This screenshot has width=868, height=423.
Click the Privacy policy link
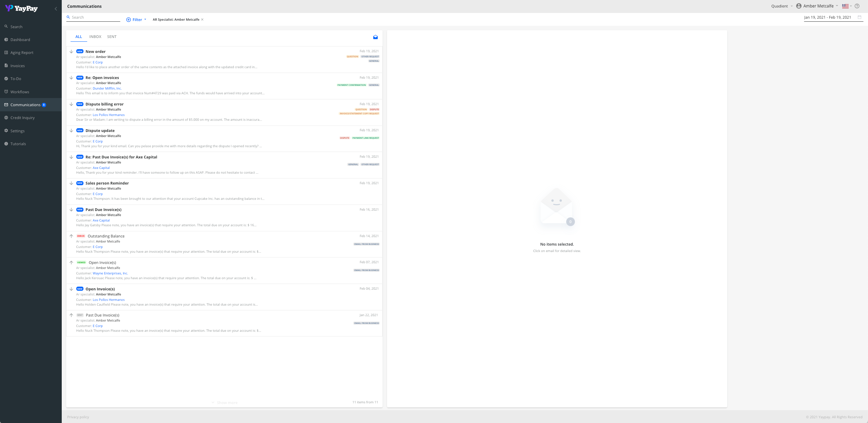coord(78,417)
